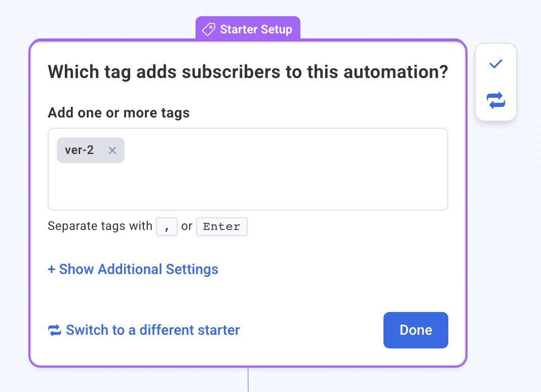Click the blue checkmark icon in the floating side panel

(x=495, y=63)
